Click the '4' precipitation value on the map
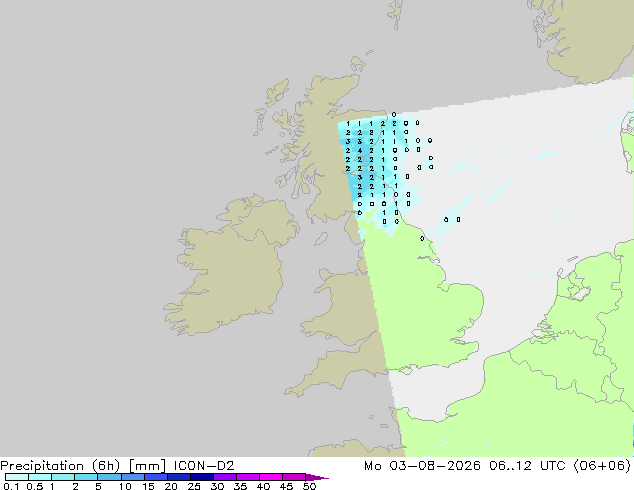This screenshot has width=634, height=490. [x=359, y=150]
